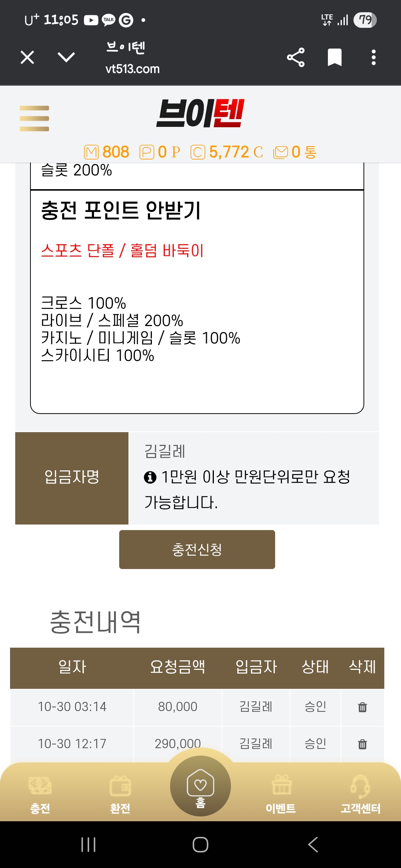The height and width of the screenshot is (868, 401).
Task: Delete the 80,000 charge record
Action: [x=362, y=707]
